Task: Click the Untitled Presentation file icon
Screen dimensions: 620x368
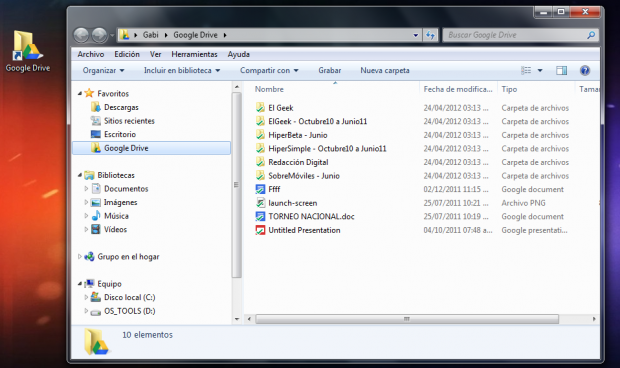Action: (260, 230)
